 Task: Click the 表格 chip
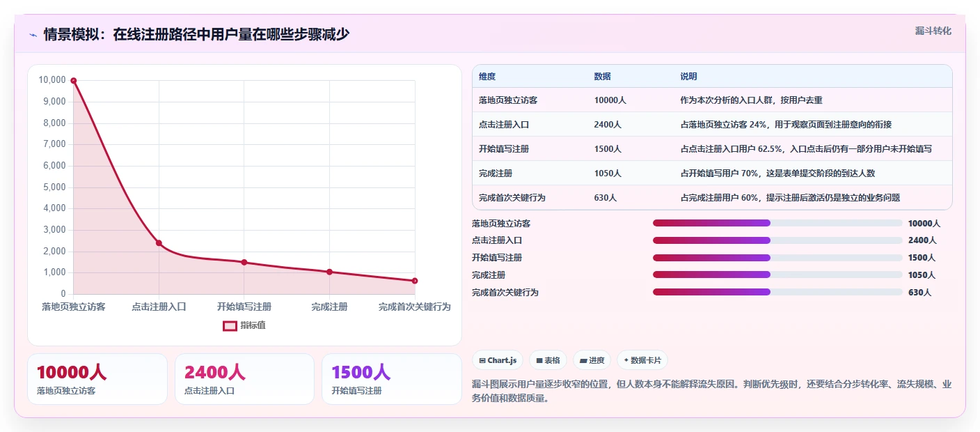coord(548,360)
